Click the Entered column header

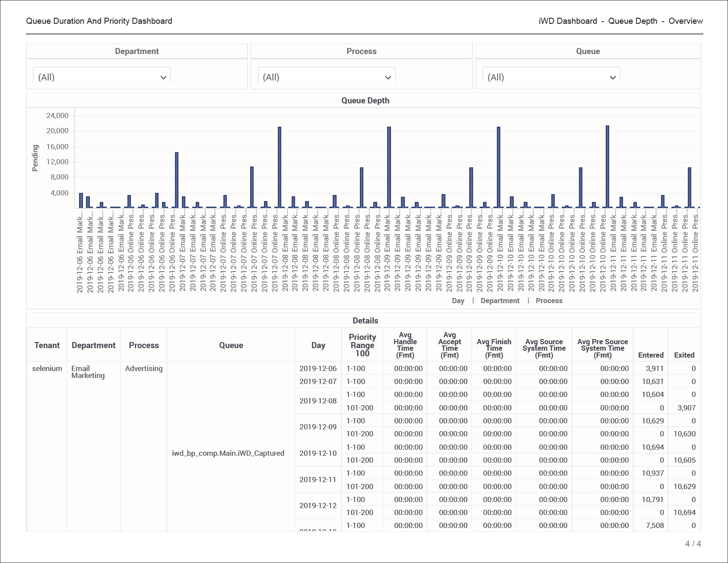click(651, 355)
